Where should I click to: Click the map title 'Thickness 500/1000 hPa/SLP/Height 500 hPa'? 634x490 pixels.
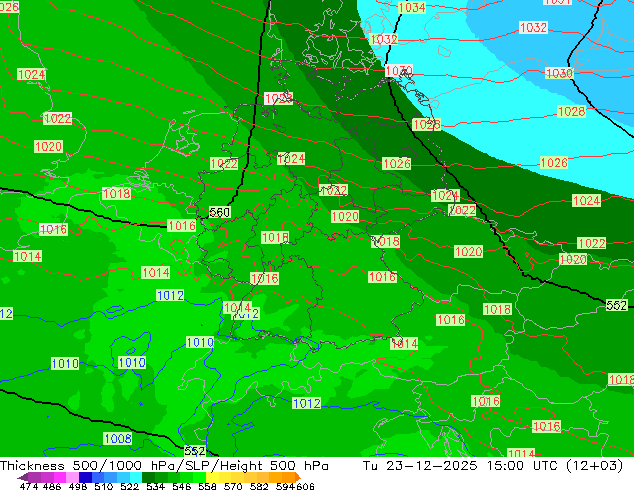point(164,466)
